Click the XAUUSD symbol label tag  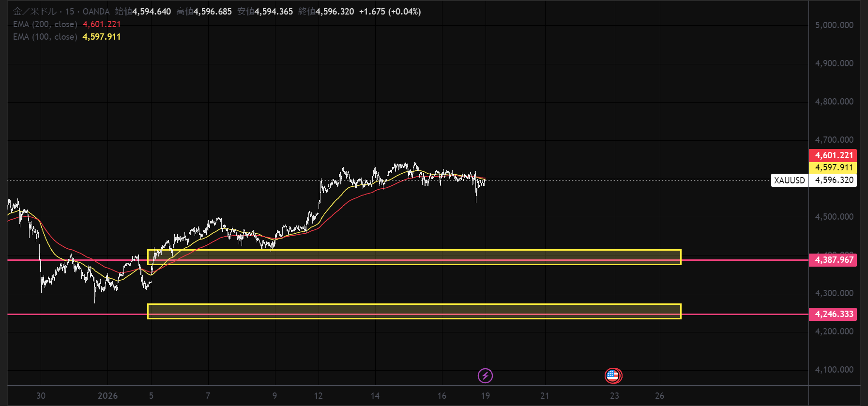pos(789,180)
